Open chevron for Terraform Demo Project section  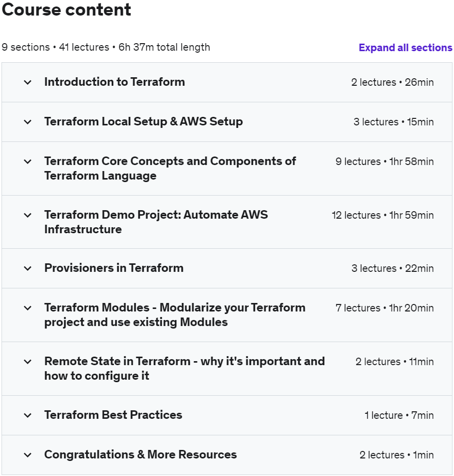click(x=28, y=215)
